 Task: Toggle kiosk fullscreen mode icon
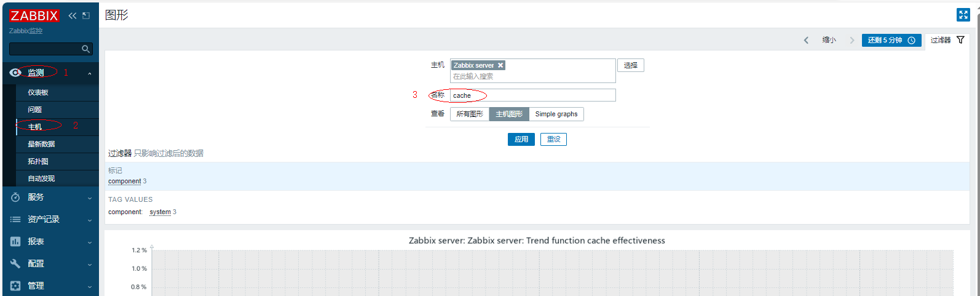[x=963, y=15]
